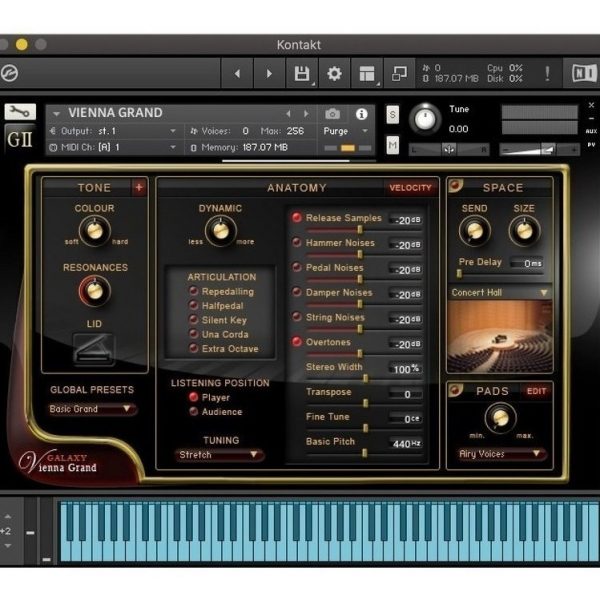Toggle Overtones LED
This screenshot has width=600, height=600.
[x=297, y=342]
